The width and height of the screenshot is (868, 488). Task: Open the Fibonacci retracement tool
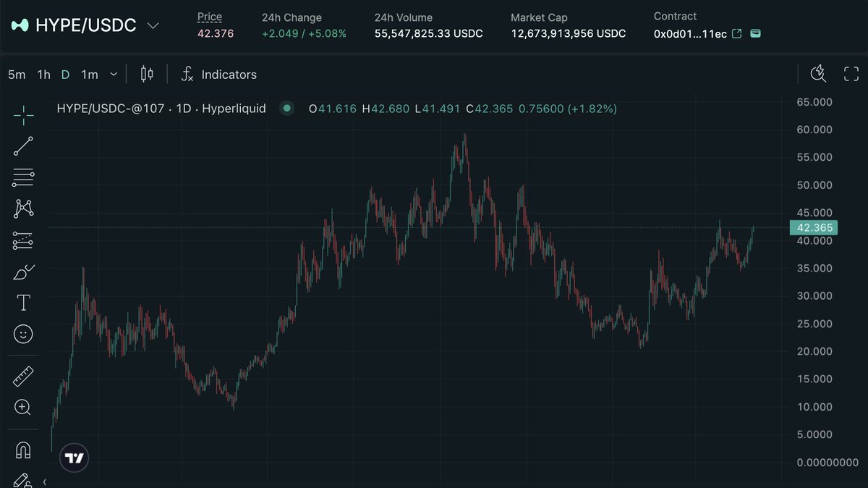[x=23, y=177]
